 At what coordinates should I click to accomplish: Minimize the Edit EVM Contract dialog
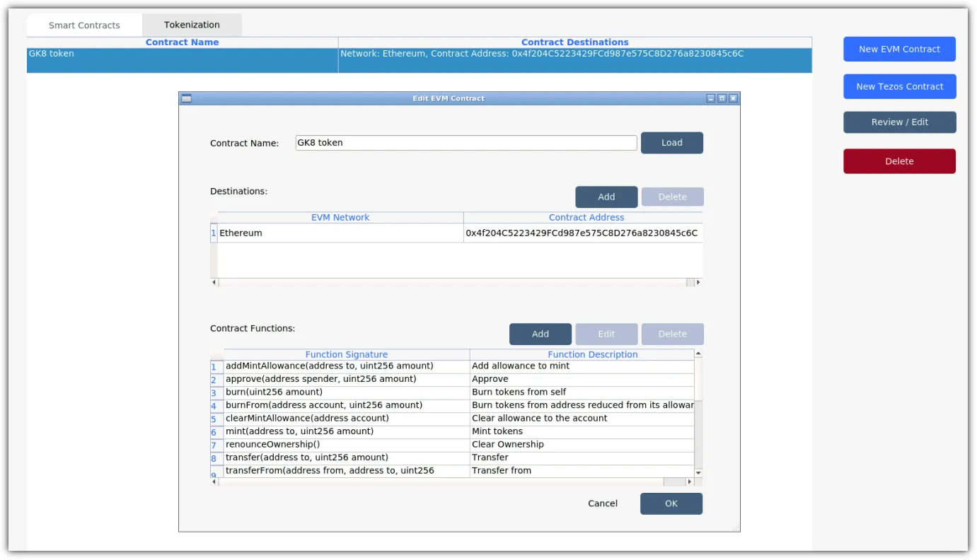pyautogui.click(x=711, y=98)
